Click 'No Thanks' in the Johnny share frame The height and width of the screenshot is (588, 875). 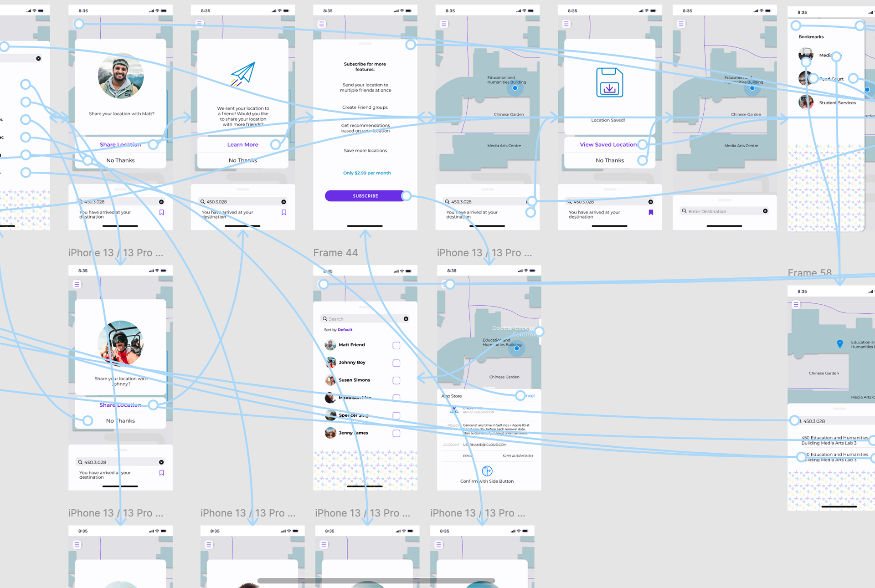(x=120, y=421)
